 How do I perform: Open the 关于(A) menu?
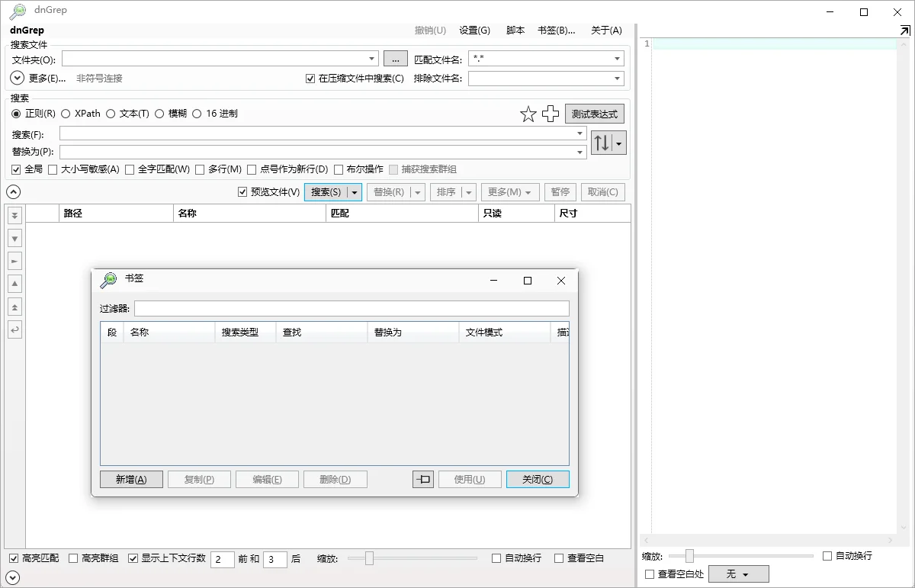tap(606, 31)
